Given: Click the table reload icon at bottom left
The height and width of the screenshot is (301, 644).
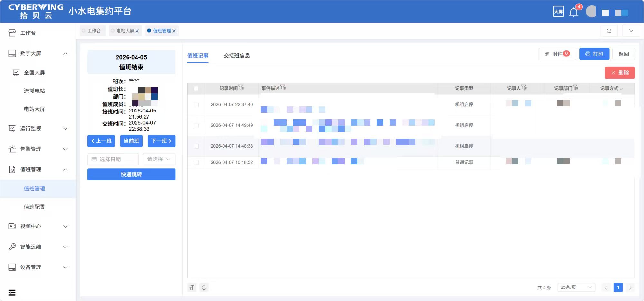Looking at the screenshot, I should [204, 287].
